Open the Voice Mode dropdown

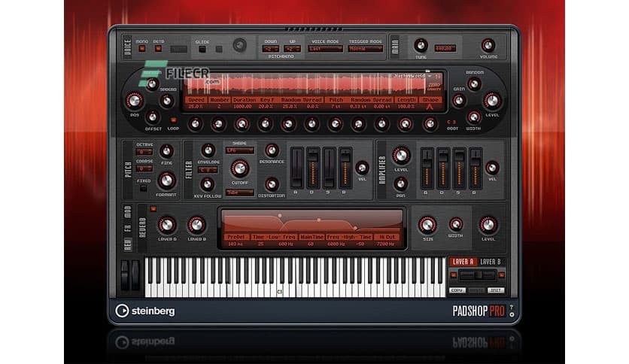pyautogui.click(x=324, y=49)
